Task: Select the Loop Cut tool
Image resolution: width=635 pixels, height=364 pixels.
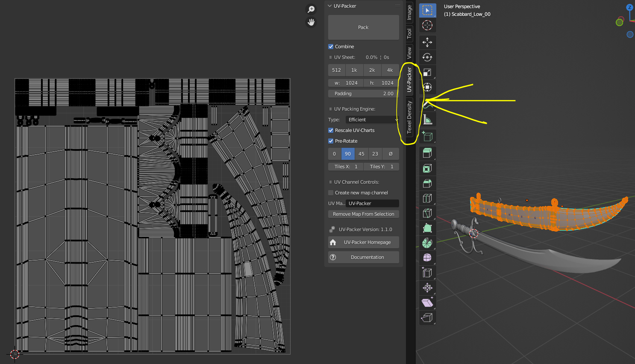Action: 427,198
